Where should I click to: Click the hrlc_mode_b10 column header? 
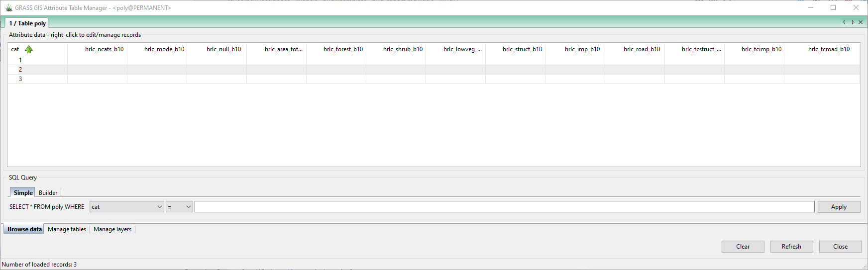pos(157,49)
